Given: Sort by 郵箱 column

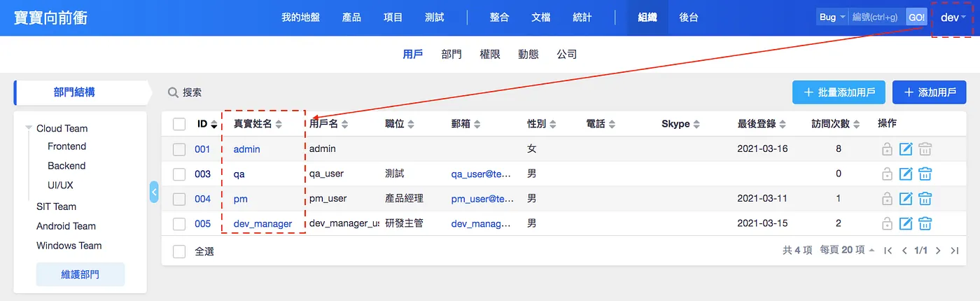Looking at the screenshot, I should click(x=466, y=124).
